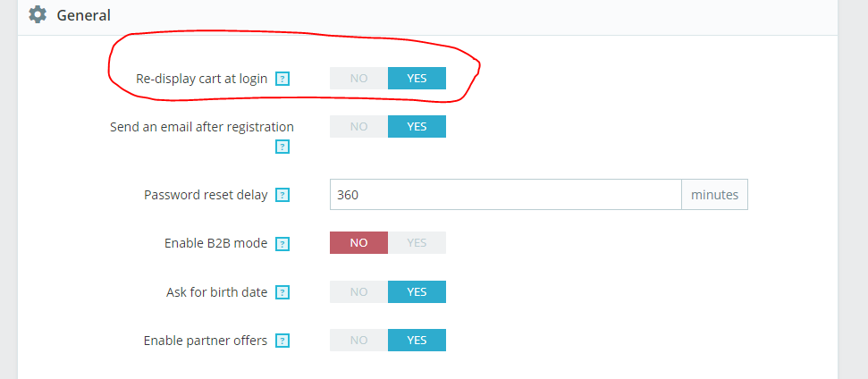
Task: Open help for Re-display cart at login
Action: click(x=282, y=79)
